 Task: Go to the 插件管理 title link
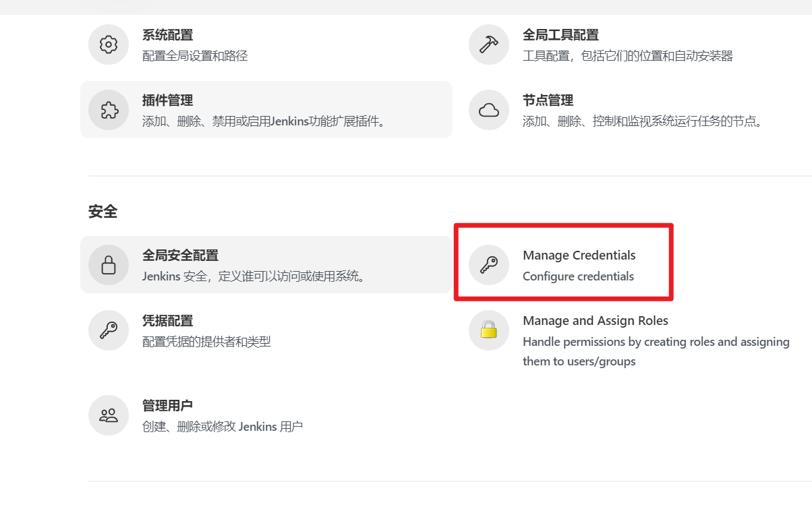coord(167,100)
